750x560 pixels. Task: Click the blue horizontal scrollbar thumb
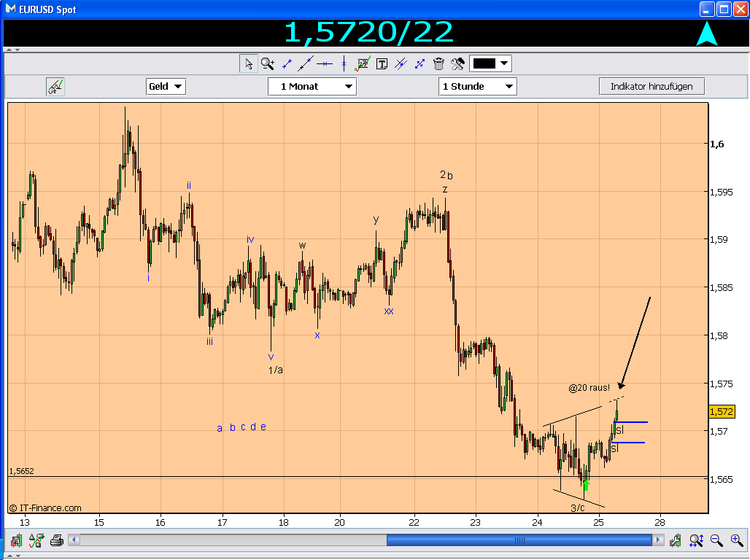(x=519, y=540)
